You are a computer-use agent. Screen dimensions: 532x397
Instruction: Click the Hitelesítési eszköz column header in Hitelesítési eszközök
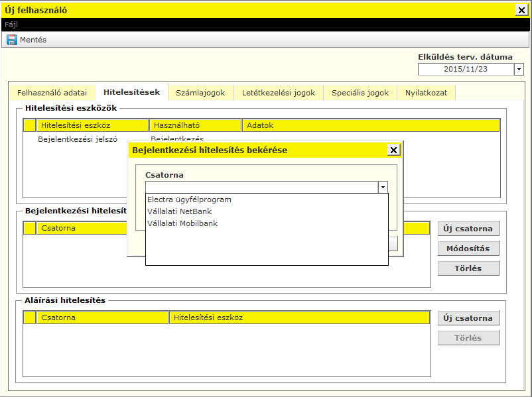pyautogui.click(x=93, y=125)
